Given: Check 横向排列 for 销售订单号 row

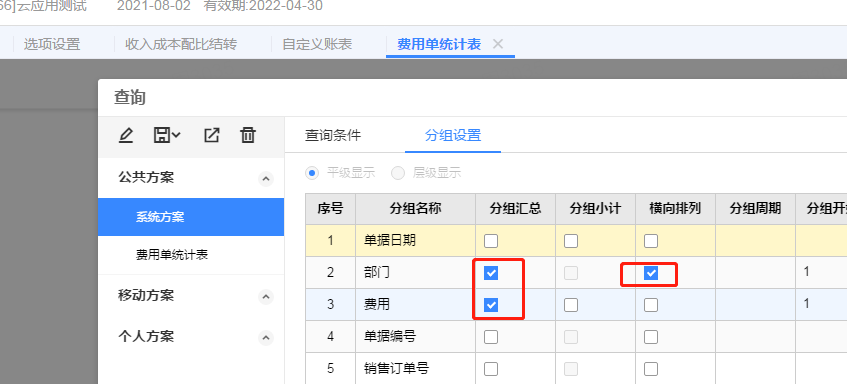Looking at the screenshot, I should click(x=651, y=369).
